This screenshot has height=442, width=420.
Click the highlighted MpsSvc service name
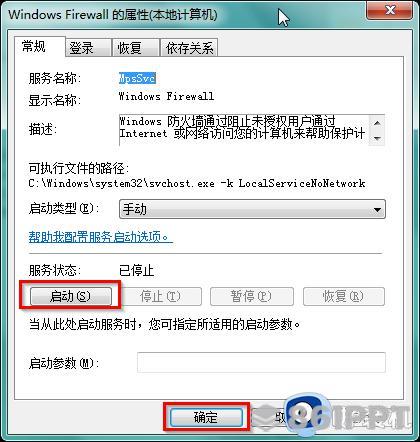[137, 78]
